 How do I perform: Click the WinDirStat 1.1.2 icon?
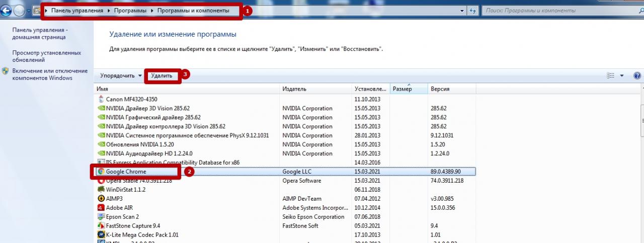click(101, 190)
